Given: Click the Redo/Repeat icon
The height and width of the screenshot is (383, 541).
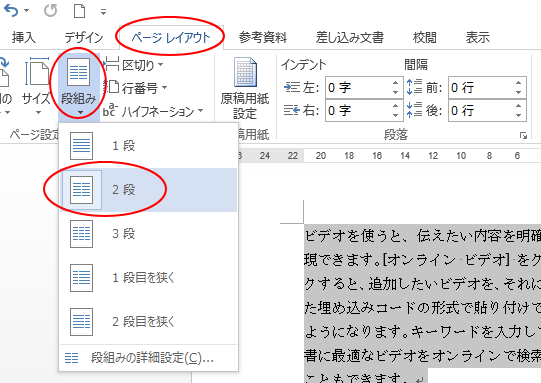Looking at the screenshot, I should point(51,11).
